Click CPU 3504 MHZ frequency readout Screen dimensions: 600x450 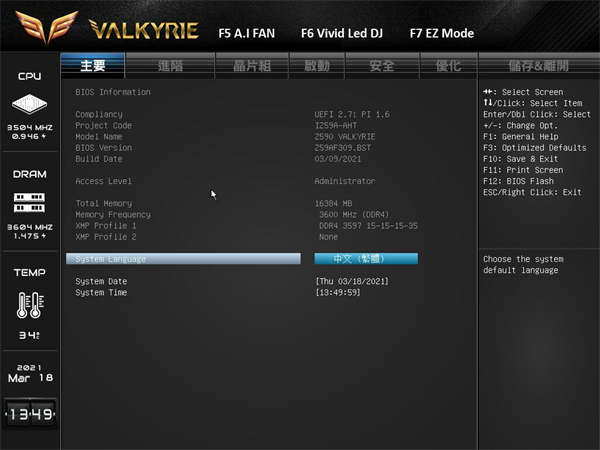pyautogui.click(x=30, y=127)
